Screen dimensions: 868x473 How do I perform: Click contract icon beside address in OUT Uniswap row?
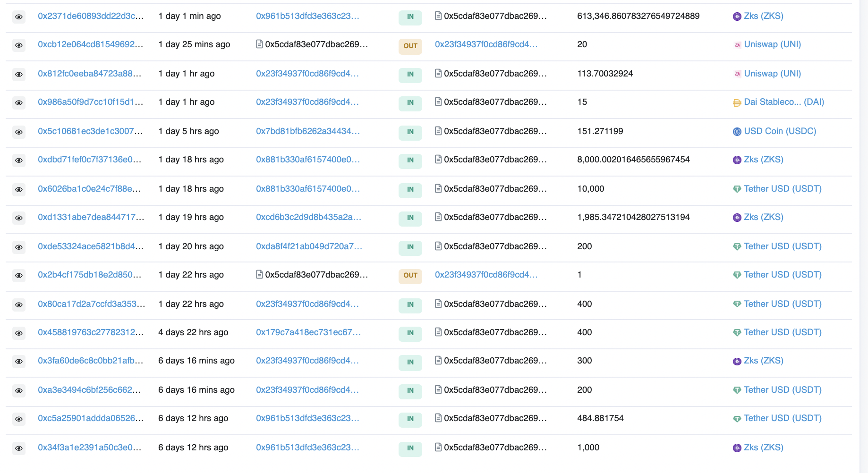pos(259,44)
